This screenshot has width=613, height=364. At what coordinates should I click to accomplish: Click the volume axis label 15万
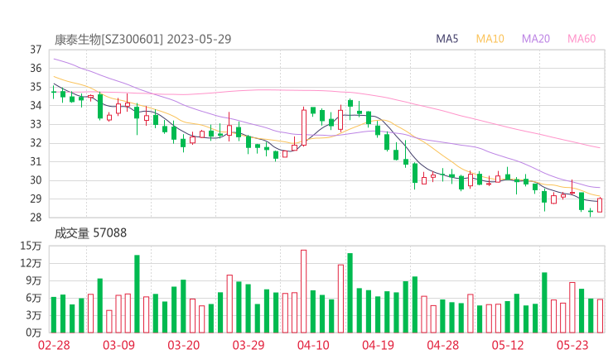[x=31, y=246]
